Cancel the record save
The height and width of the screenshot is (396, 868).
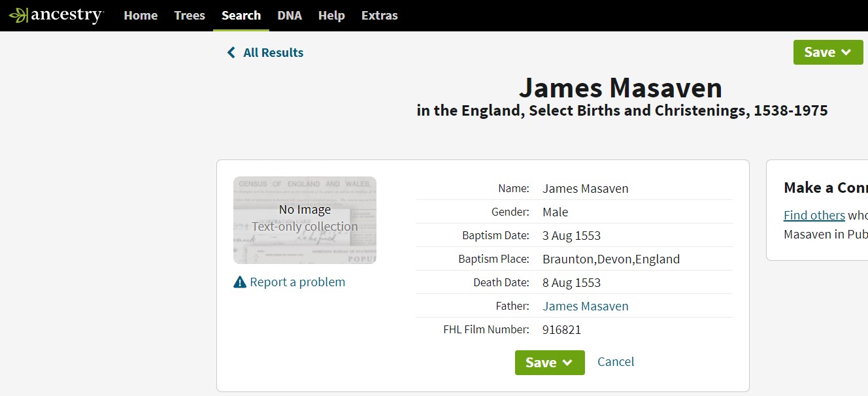click(x=616, y=362)
